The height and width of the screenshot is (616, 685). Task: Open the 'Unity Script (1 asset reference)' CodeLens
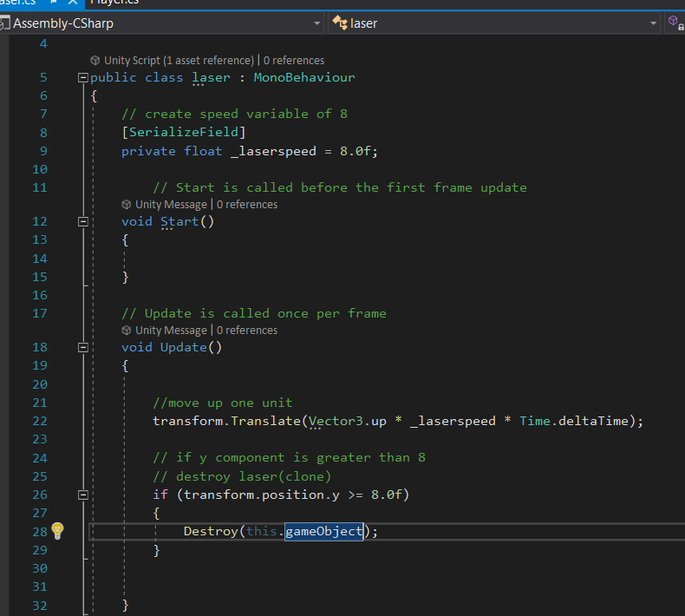179,61
